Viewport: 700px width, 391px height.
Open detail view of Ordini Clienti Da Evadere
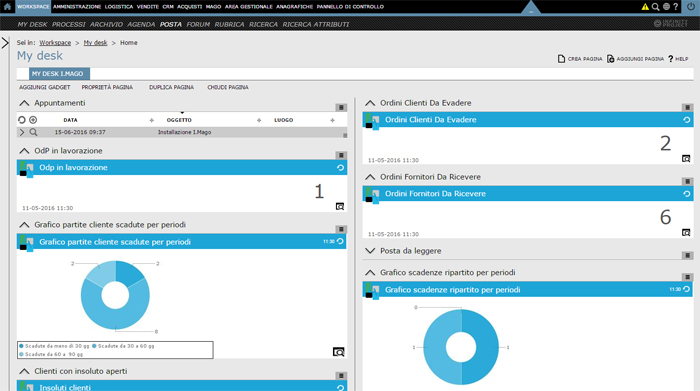pos(686,158)
